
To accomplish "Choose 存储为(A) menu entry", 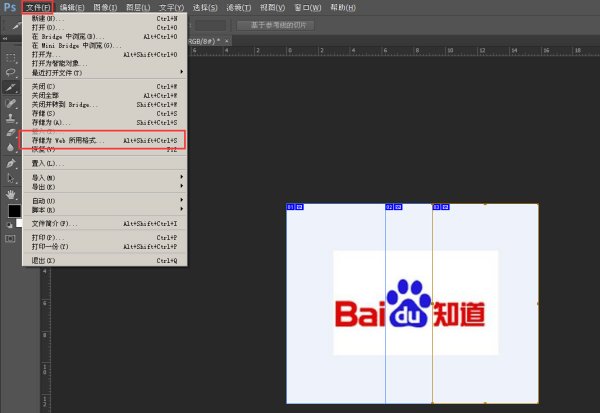I will 104,123.
